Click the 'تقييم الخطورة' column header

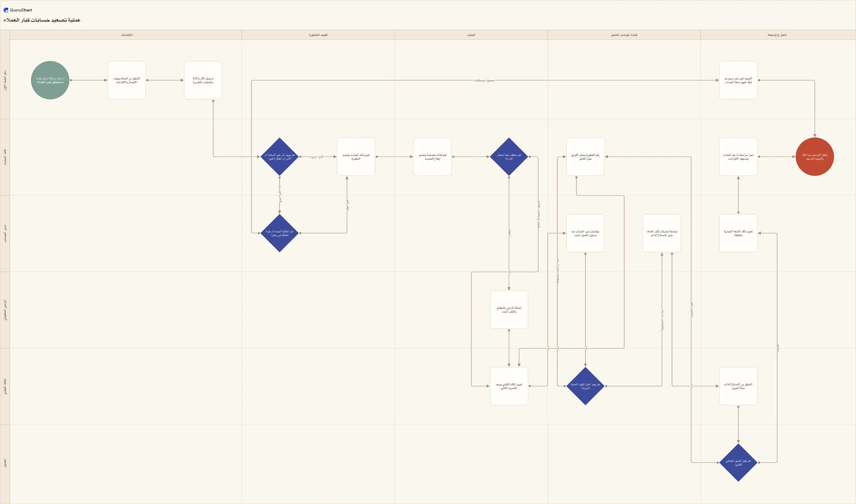click(318, 35)
